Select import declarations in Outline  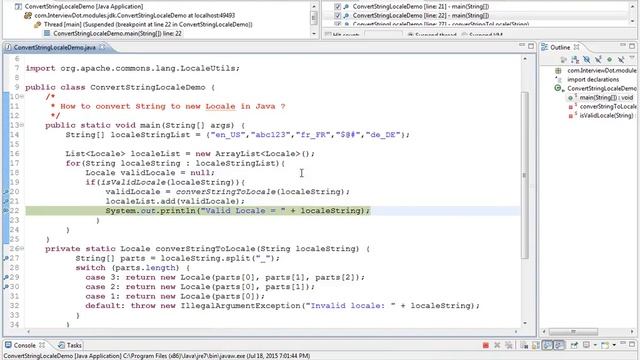(593, 80)
